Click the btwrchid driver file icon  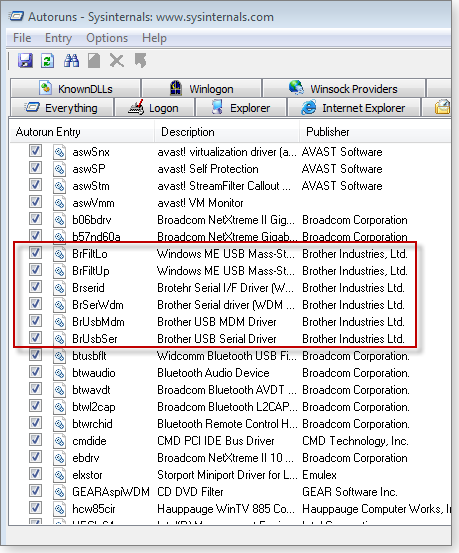[x=59, y=424]
